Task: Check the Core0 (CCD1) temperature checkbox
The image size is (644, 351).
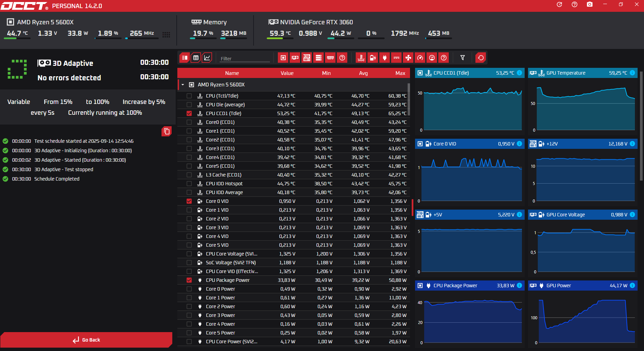Action: pyautogui.click(x=189, y=122)
